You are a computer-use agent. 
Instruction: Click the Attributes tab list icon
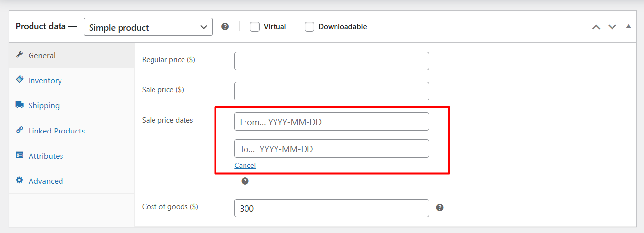20,155
